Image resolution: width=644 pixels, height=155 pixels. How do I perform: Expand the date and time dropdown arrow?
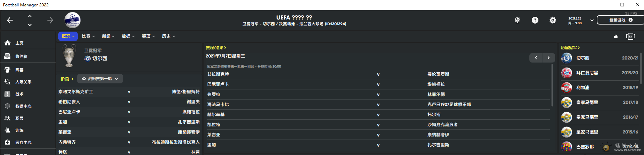592,20
